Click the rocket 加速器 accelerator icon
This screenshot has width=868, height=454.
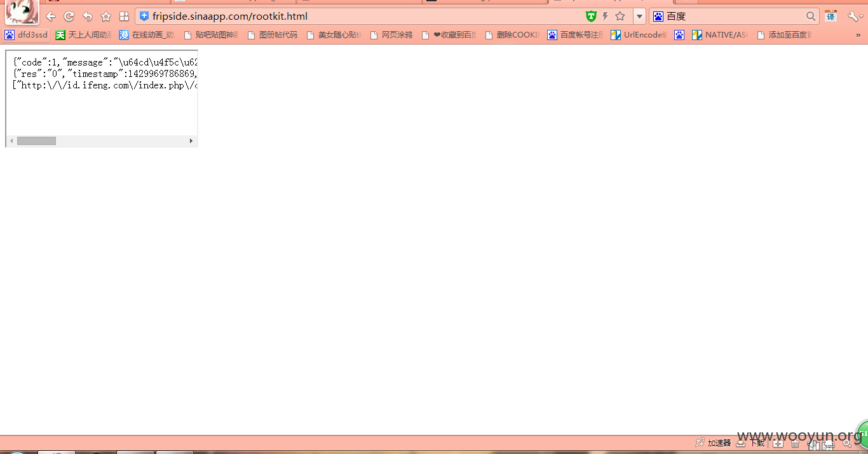click(713, 443)
